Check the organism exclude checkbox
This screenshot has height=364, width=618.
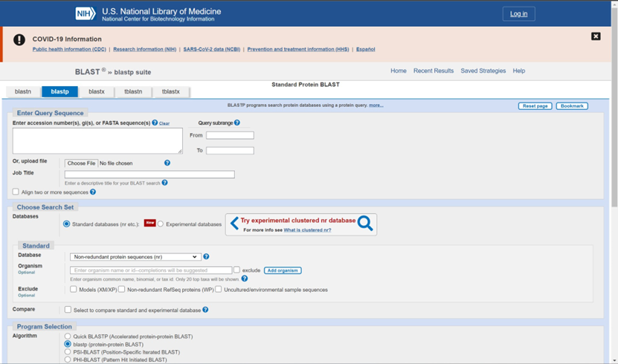pos(237,270)
